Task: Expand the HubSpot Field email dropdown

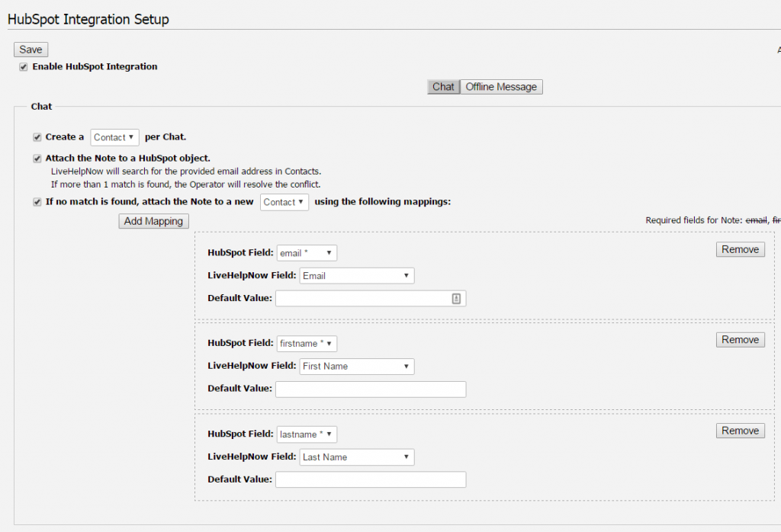Action: (x=307, y=253)
